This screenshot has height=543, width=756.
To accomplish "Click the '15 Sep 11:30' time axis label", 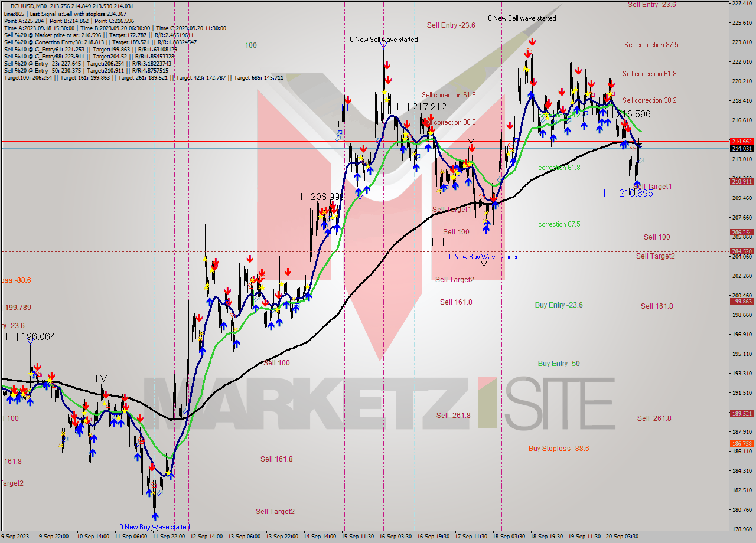I will tap(359, 537).
